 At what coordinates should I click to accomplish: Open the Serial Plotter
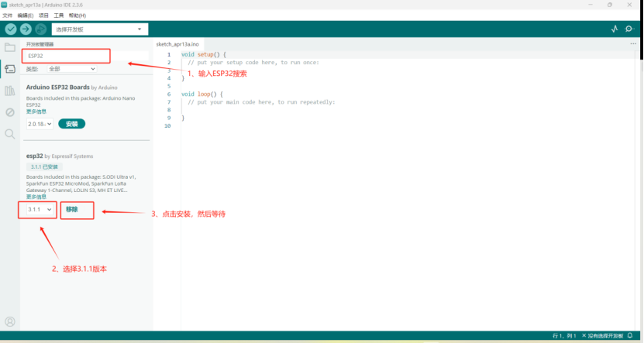point(615,29)
